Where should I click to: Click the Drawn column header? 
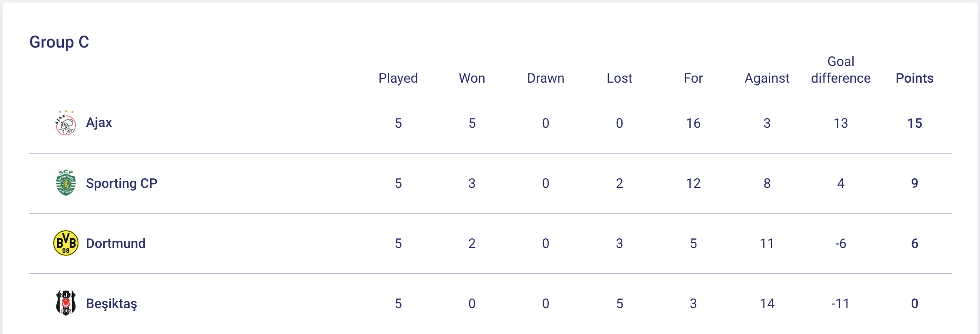[x=545, y=78]
